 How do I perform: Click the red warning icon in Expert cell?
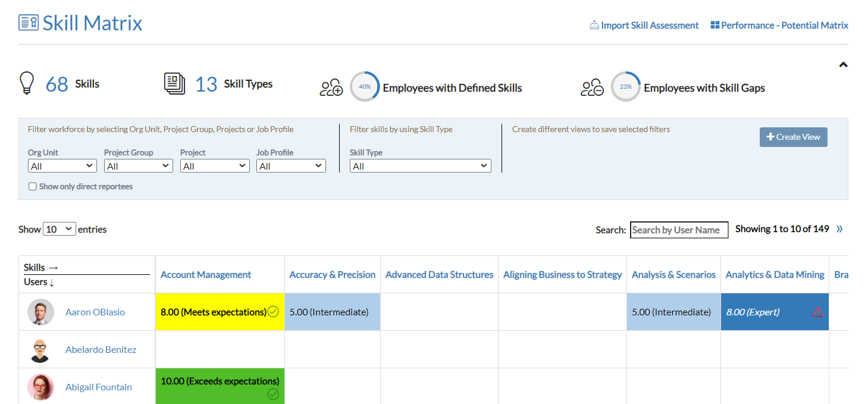point(818,311)
